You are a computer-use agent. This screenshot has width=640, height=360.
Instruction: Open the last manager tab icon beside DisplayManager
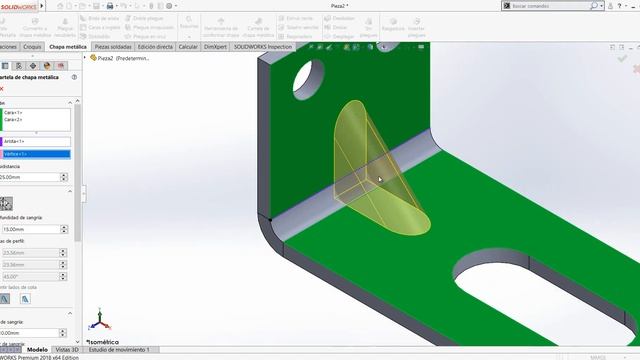tap(61, 66)
